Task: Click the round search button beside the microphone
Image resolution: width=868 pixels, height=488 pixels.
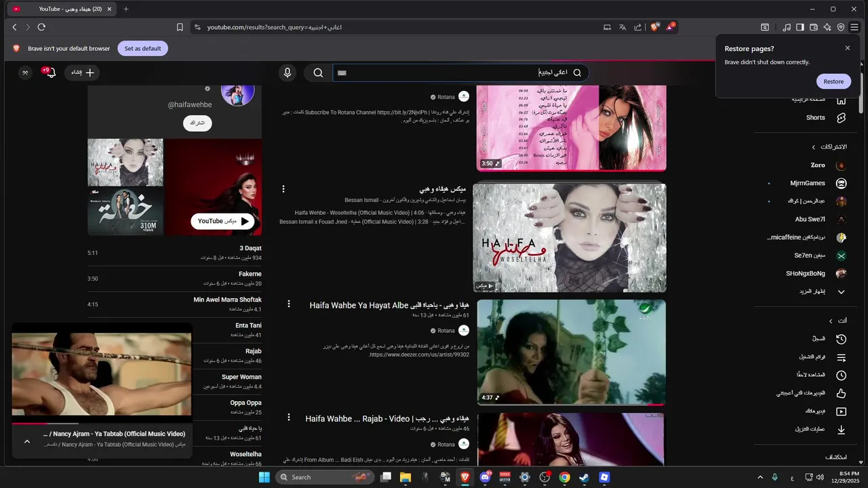Action: pos(318,73)
